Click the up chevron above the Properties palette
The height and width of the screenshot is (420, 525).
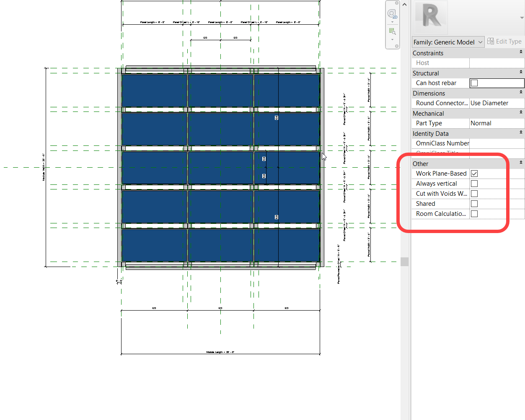pos(404,5)
